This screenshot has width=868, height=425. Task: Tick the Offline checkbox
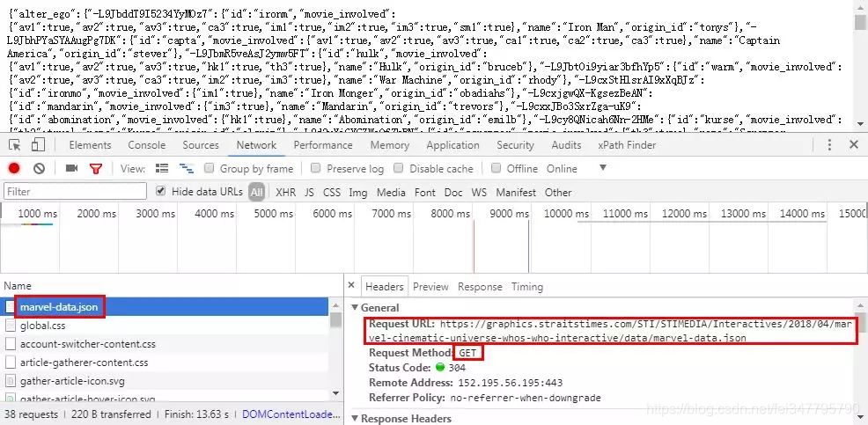coord(496,168)
